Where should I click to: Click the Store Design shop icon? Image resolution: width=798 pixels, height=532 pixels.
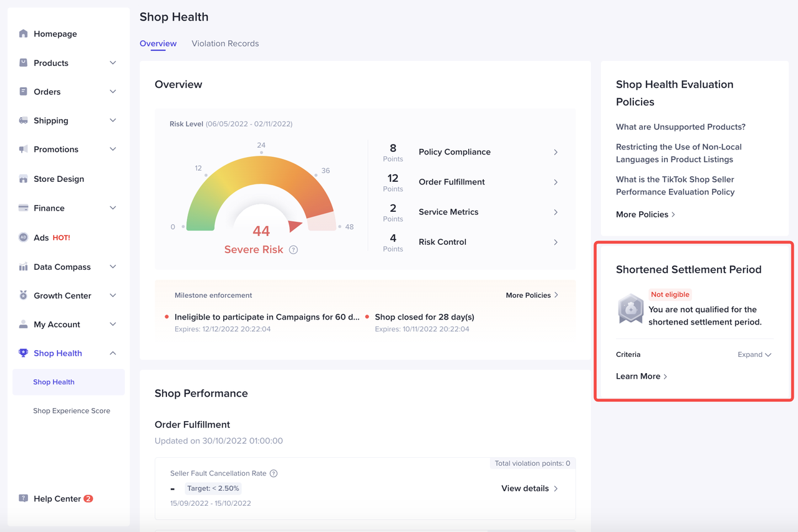[x=23, y=179]
